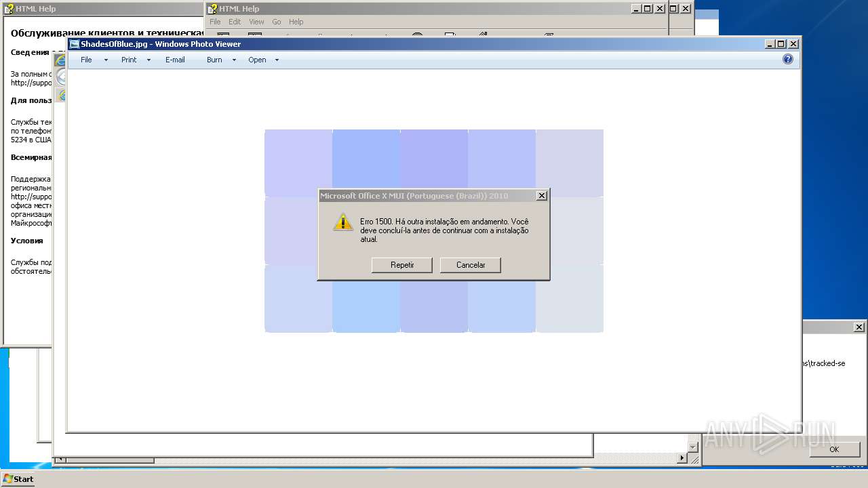
Task: Click the top-left periwinkle color square in image
Action: (298, 163)
